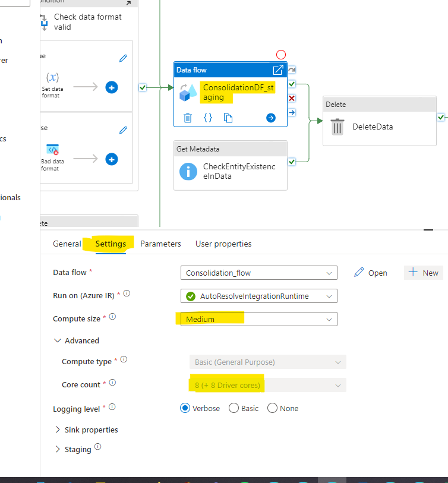Add an activity after the success output

click(x=271, y=118)
